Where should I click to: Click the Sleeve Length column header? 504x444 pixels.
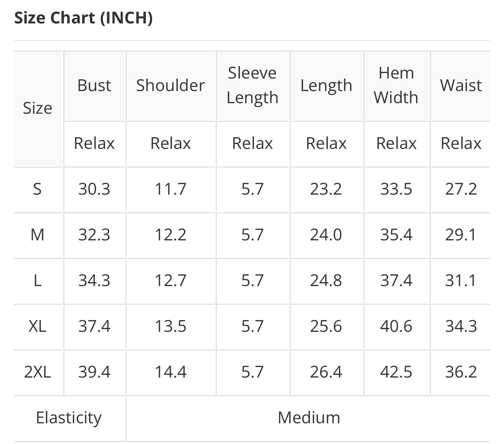point(252,85)
